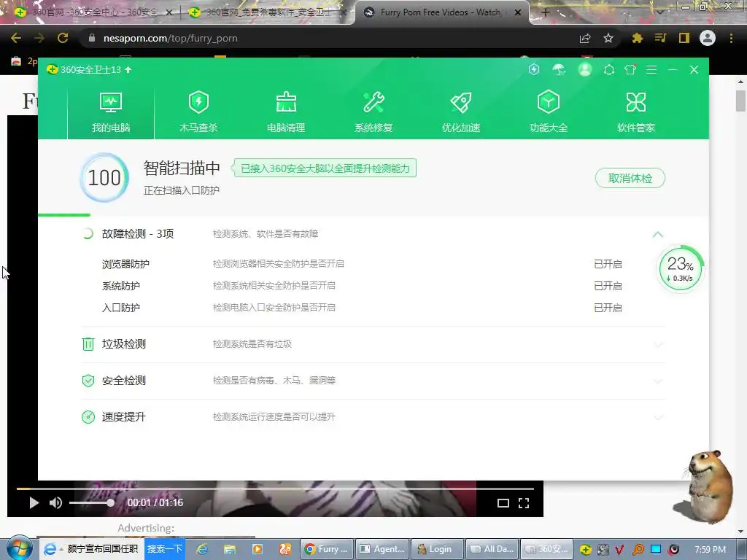Click the Chrome back arrow
Screen dimensions: 747x560
coord(16,38)
